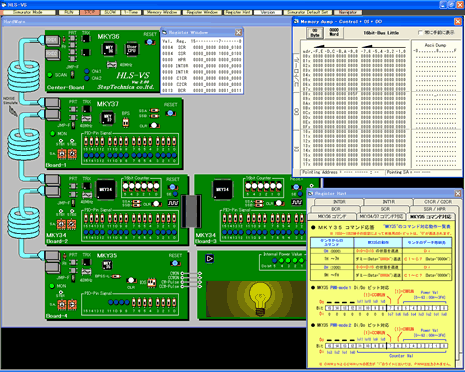Click the SLOW toolbar button

(x=110, y=12)
